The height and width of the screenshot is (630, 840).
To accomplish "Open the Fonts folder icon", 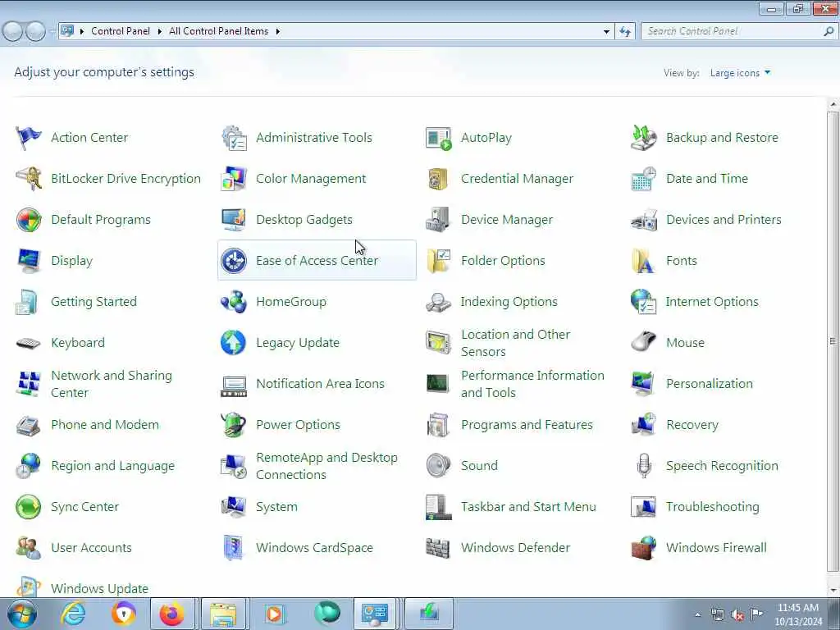I will (643, 261).
